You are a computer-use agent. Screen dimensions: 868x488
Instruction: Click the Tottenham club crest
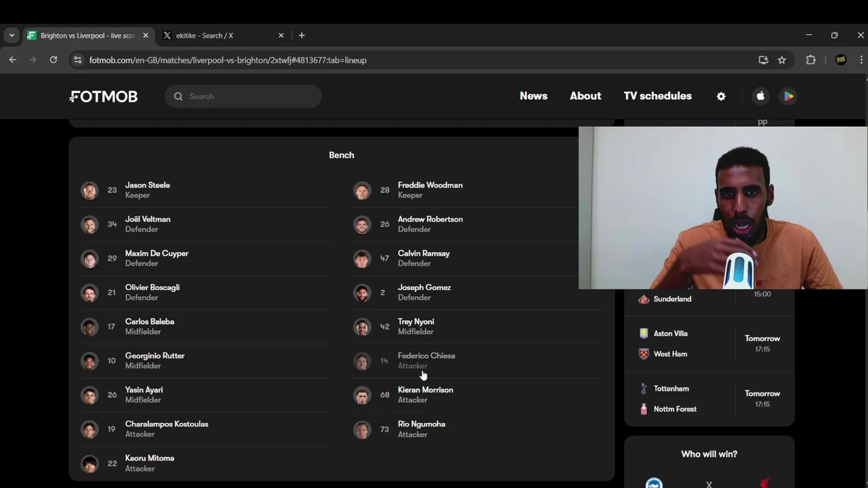point(644,388)
